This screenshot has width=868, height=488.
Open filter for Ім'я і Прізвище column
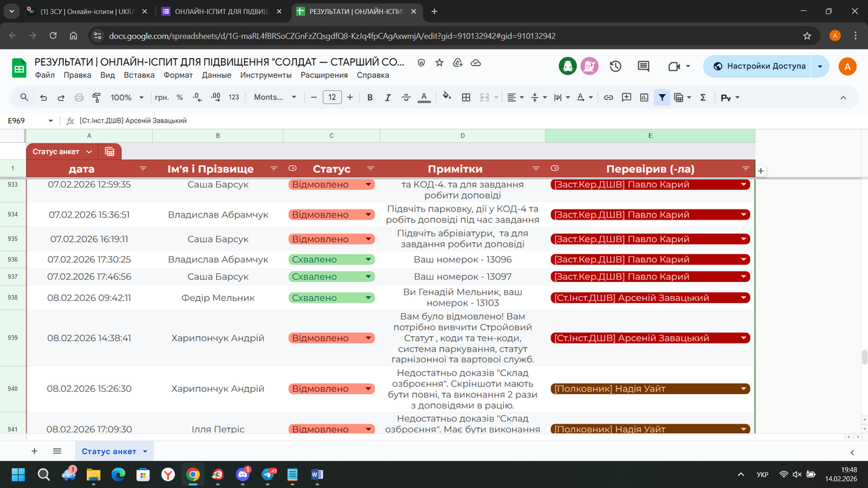pyautogui.click(x=274, y=168)
